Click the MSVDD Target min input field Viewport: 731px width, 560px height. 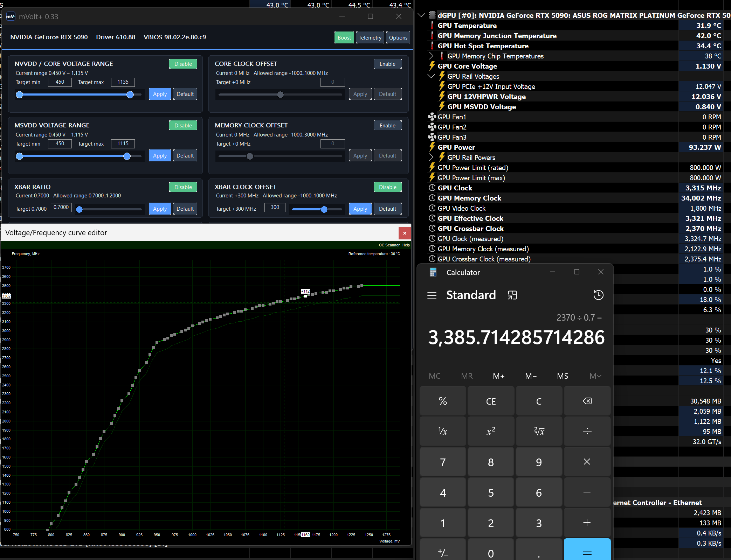[x=60, y=144]
